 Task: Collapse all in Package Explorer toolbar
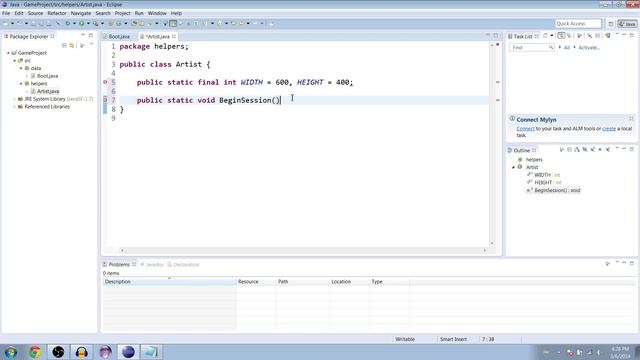coord(64,45)
